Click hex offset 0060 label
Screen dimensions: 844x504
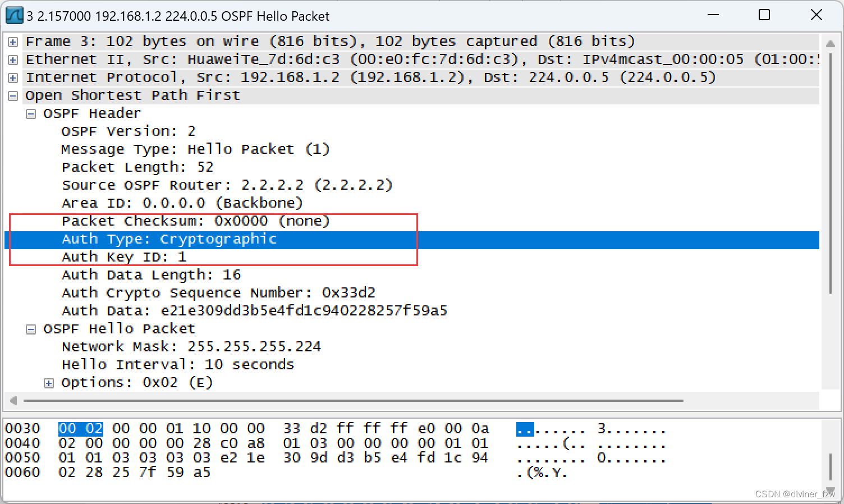pos(22,473)
